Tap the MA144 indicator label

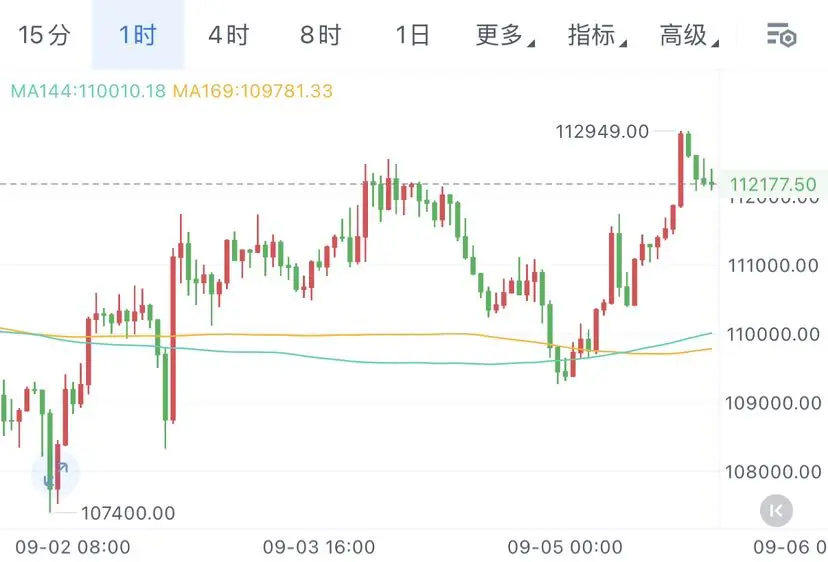[x=88, y=91]
